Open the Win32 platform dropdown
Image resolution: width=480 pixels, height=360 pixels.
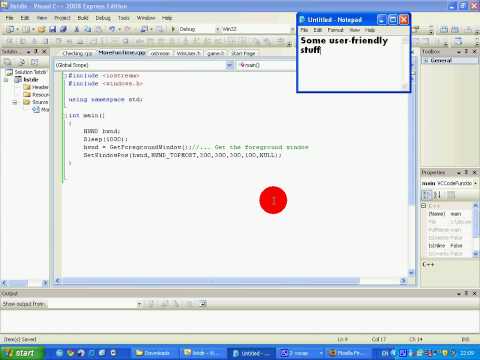[x=292, y=29]
